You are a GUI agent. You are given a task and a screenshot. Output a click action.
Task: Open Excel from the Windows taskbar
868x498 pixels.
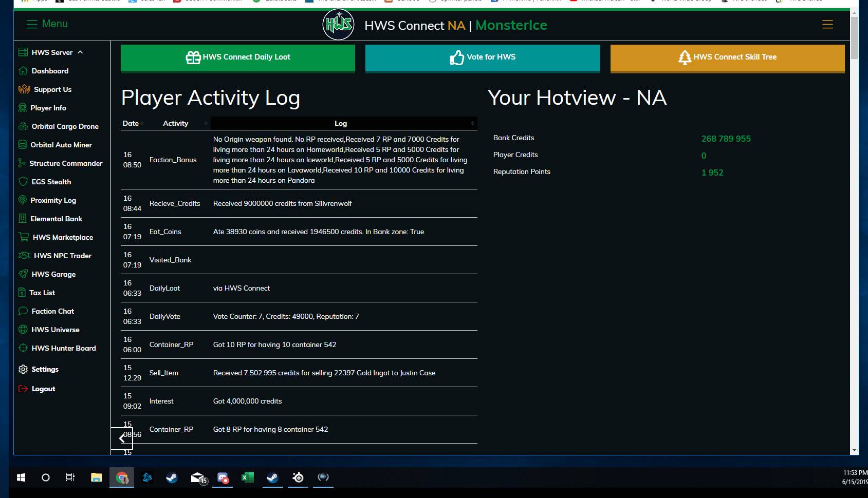pyautogui.click(x=248, y=477)
